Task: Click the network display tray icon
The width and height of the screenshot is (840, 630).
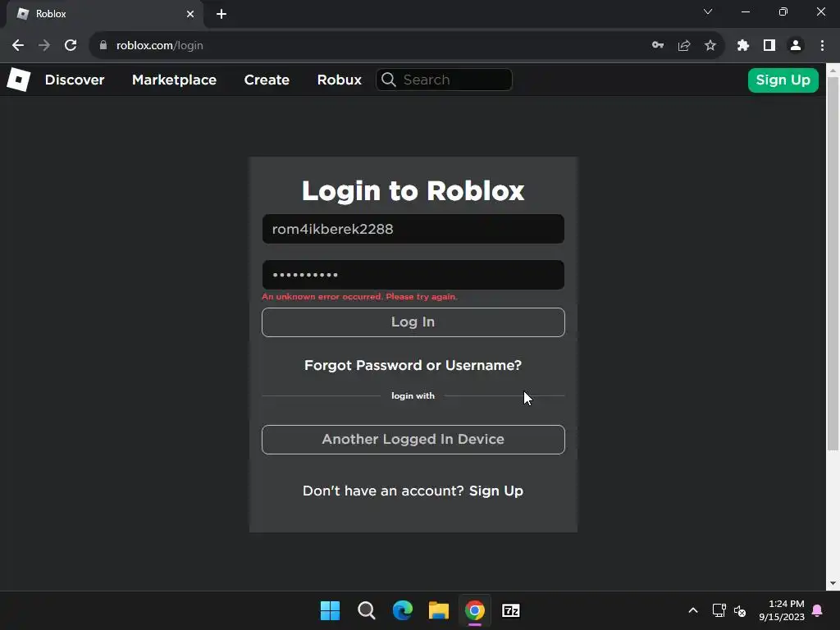Action: point(719,610)
